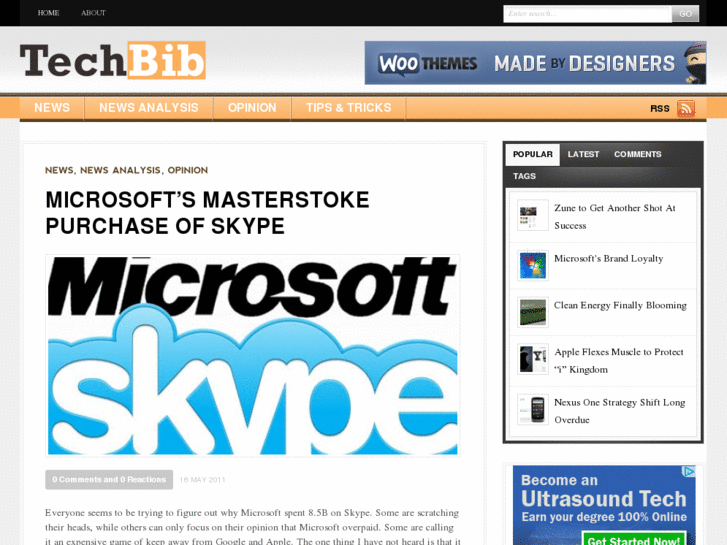Click the Apple Flexes Muscle thumbnail
The width and height of the screenshot is (727, 545).
click(x=533, y=359)
